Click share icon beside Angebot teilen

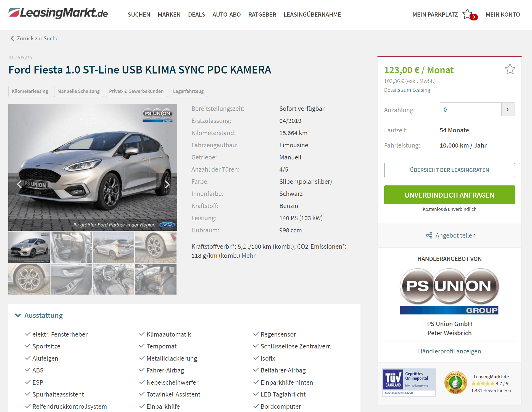[x=429, y=235]
